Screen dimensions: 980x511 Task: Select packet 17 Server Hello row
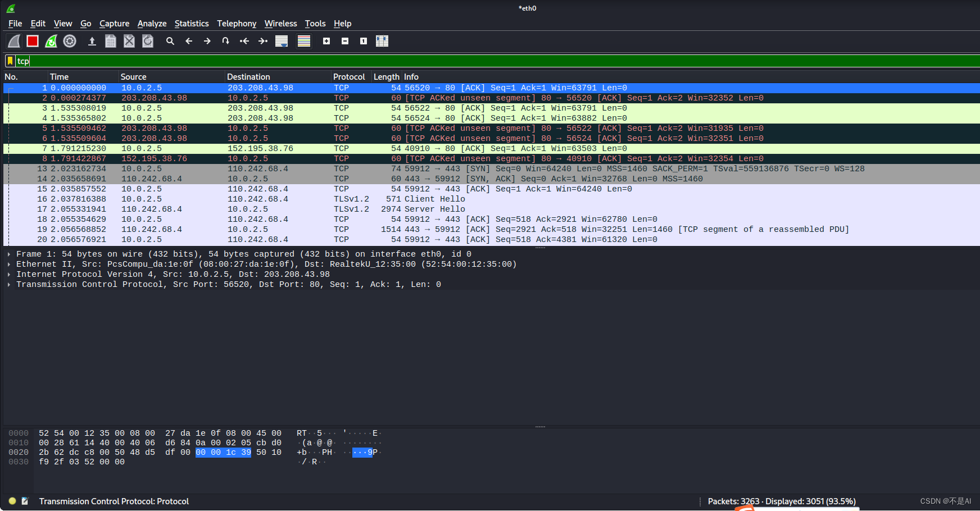pos(492,209)
